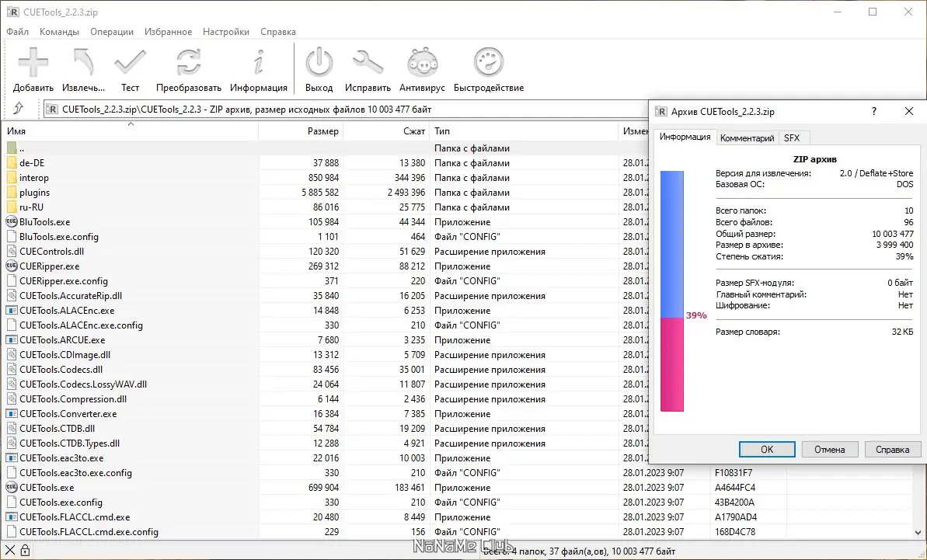This screenshot has height=560, width=927.
Task: Click the BluTools.exe CUE icon
Action: (x=12, y=222)
